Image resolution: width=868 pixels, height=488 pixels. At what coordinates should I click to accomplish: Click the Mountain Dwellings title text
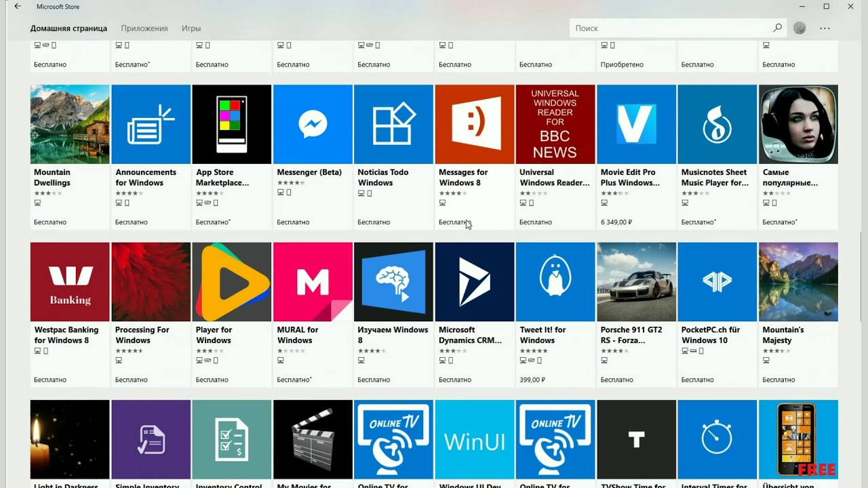coord(52,178)
